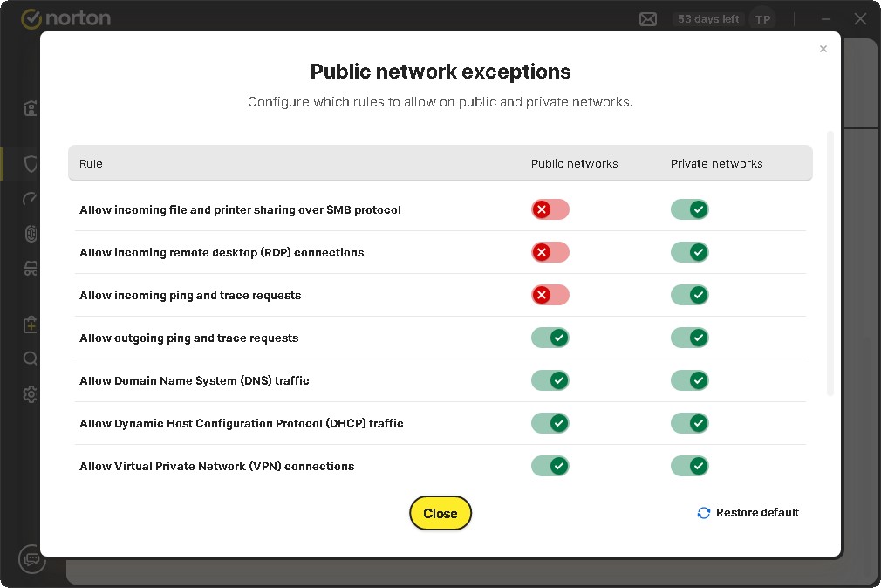Open the TP account avatar
Image resolution: width=881 pixels, height=588 pixels.
(x=762, y=19)
